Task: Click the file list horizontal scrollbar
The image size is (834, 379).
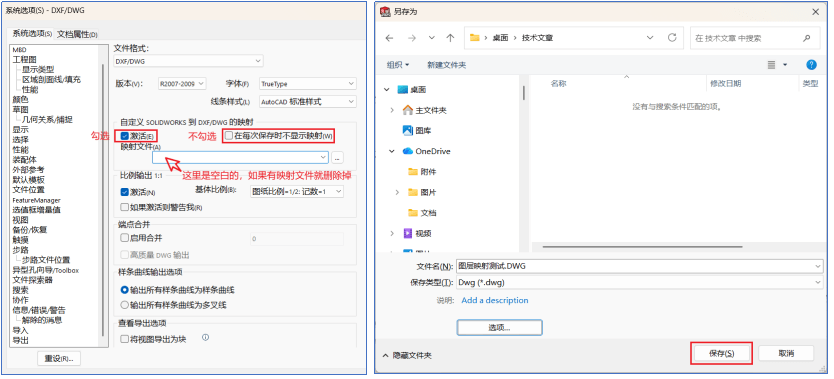Action: 643,247
